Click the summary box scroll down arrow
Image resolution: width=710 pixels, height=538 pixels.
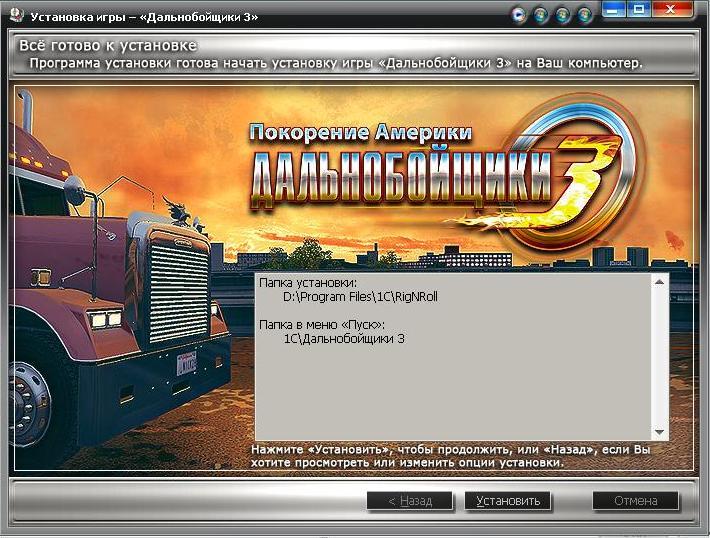(659, 431)
